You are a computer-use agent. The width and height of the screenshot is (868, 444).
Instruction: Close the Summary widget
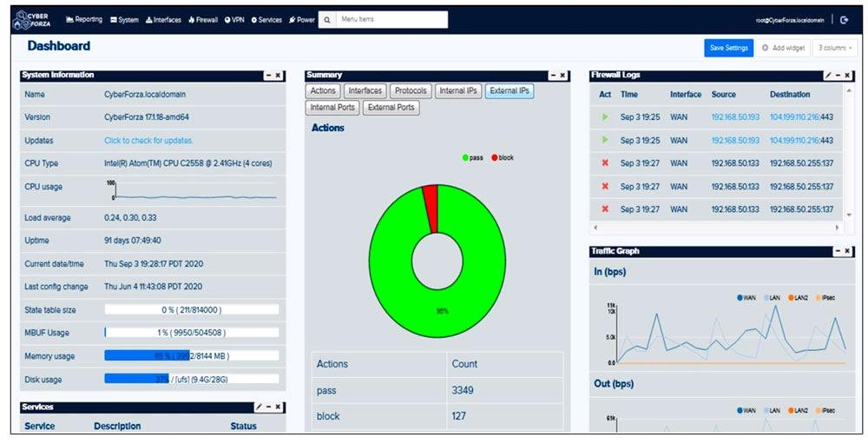click(562, 76)
